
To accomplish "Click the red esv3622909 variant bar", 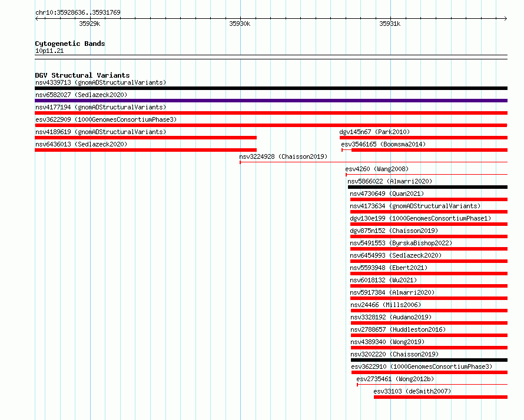I will pyautogui.click(x=271, y=125).
